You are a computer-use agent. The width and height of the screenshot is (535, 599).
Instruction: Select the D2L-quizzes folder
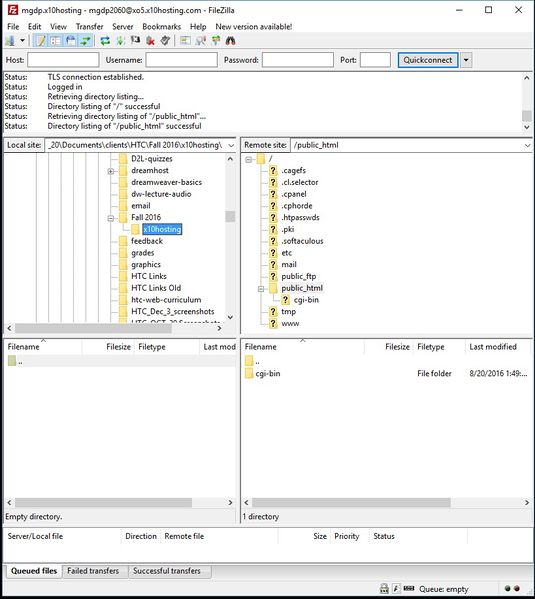(152, 159)
